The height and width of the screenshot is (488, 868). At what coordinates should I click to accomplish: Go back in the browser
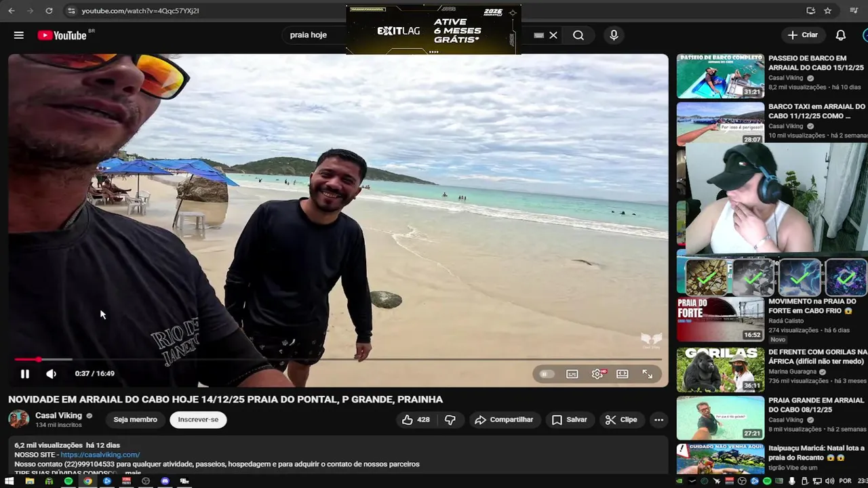12,11
